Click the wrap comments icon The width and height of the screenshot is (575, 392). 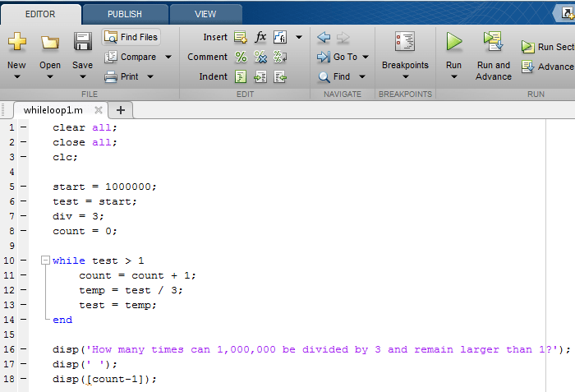pyautogui.click(x=280, y=57)
